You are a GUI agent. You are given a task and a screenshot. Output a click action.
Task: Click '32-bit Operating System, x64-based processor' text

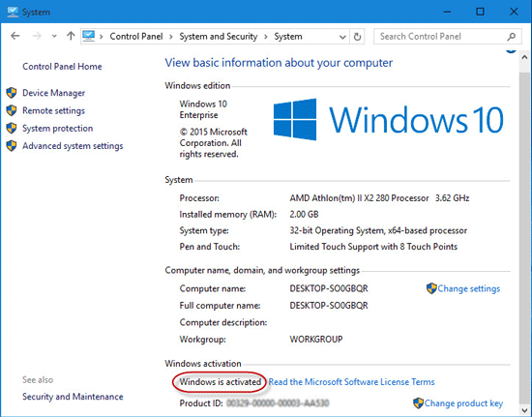tap(378, 230)
